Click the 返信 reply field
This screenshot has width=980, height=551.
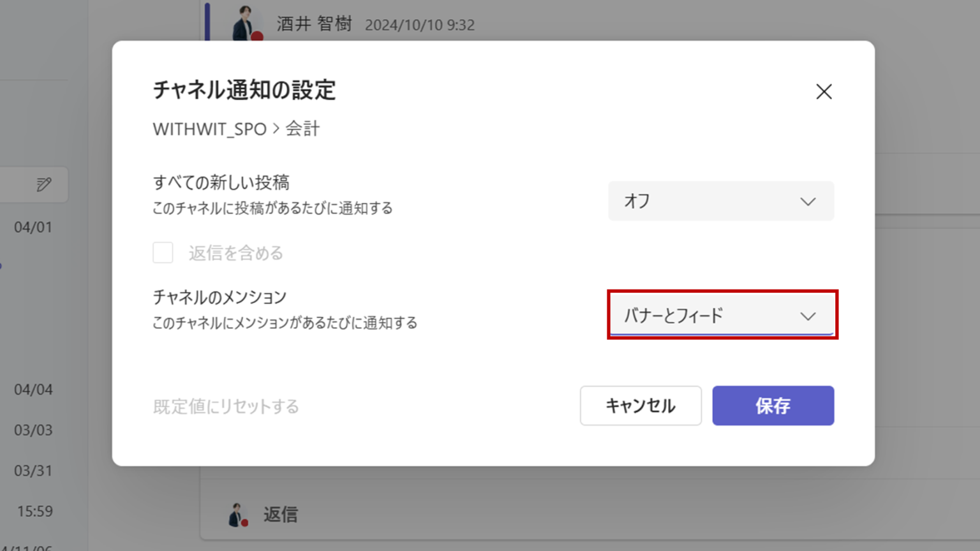281,514
